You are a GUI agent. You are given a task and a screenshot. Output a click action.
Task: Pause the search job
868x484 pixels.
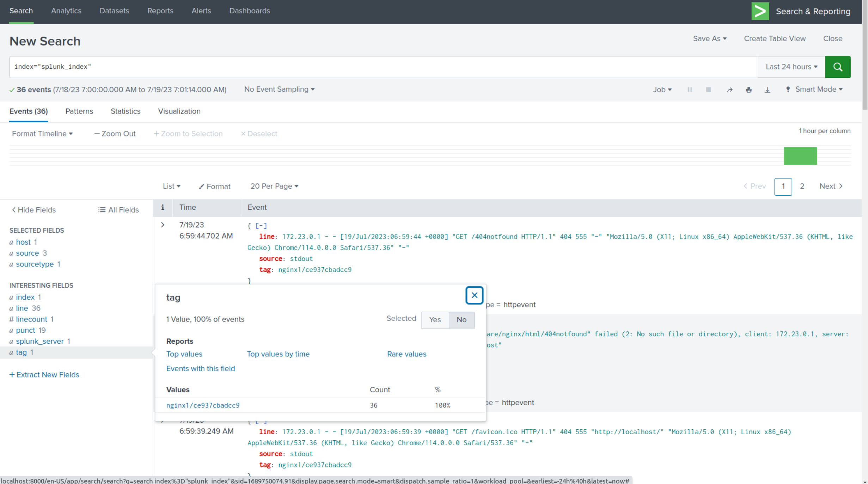coord(690,90)
